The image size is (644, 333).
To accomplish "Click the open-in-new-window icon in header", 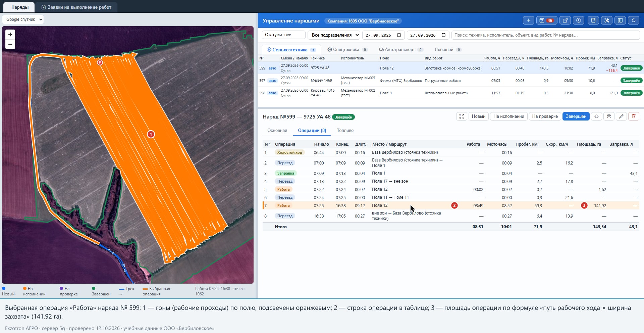I will click(x=565, y=20).
